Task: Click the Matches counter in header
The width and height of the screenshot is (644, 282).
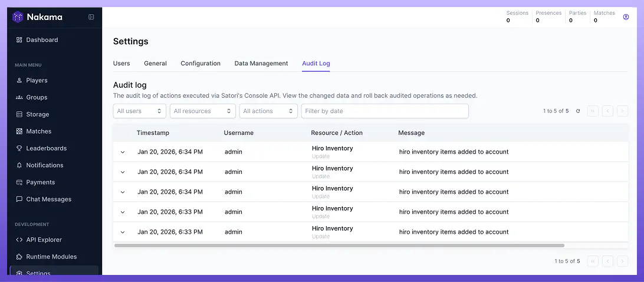Action: [604, 16]
